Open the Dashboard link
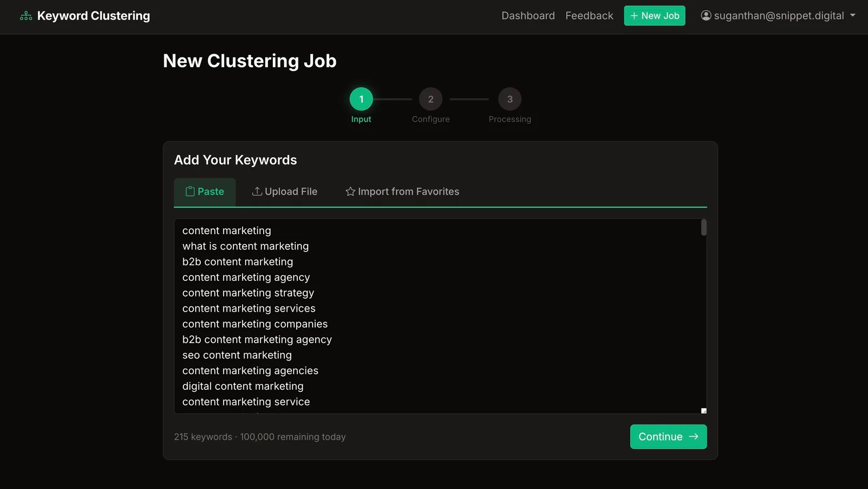868x489 pixels. [528, 16]
